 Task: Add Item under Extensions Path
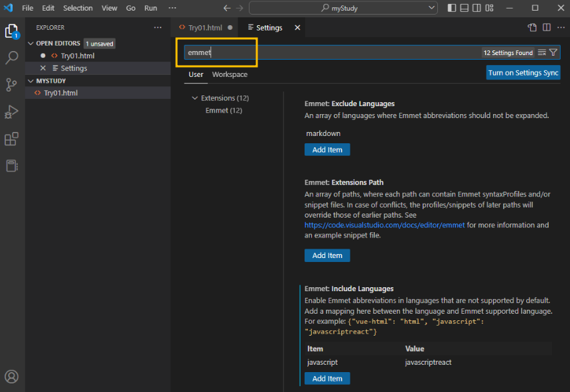(x=327, y=255)
